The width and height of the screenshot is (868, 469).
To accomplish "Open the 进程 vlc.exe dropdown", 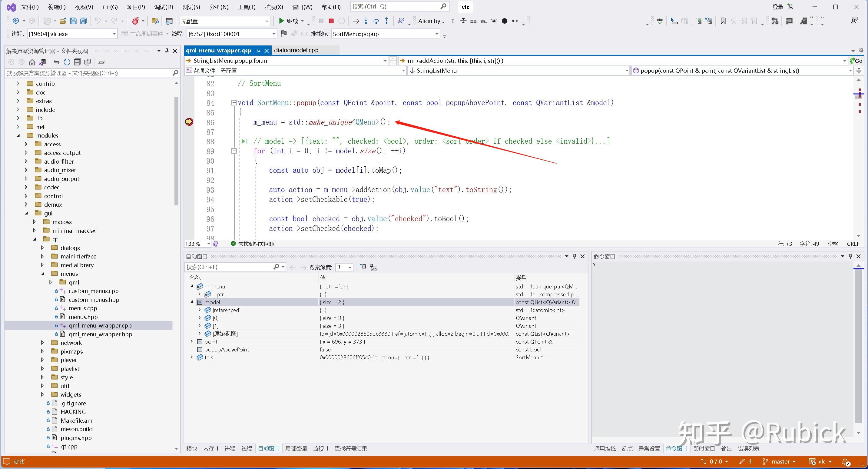I will 114,34.
